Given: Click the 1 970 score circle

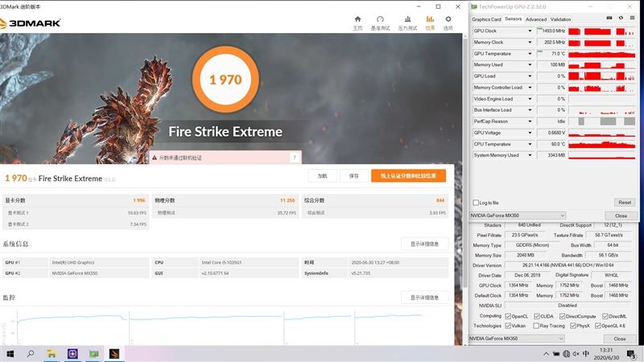Looking at the screenshot, I should [225, 79].
